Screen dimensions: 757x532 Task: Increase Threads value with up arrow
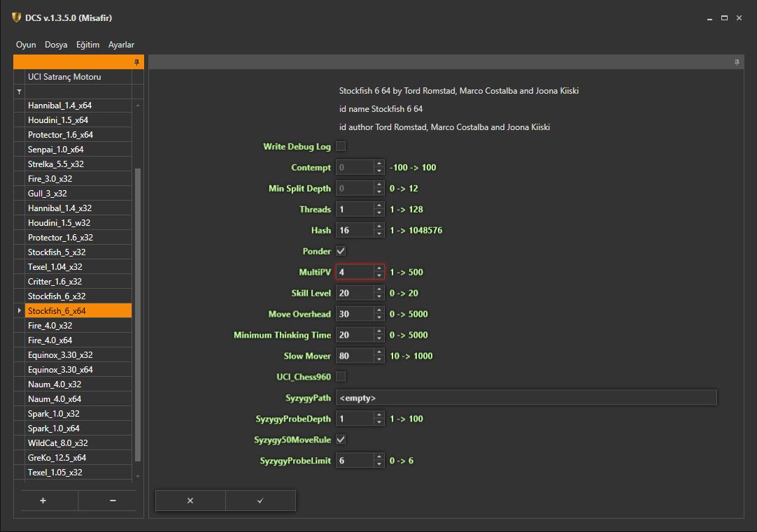pyautogui.click(x=379, y=206)
